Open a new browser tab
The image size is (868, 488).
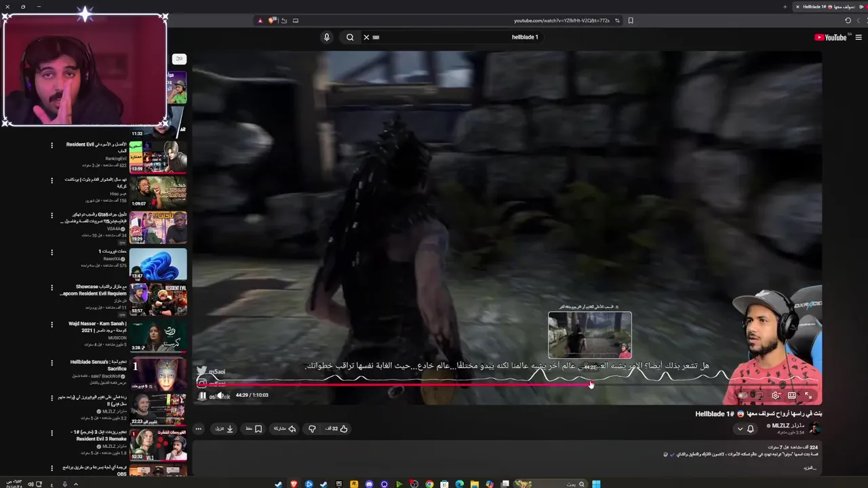pos(785,7)
